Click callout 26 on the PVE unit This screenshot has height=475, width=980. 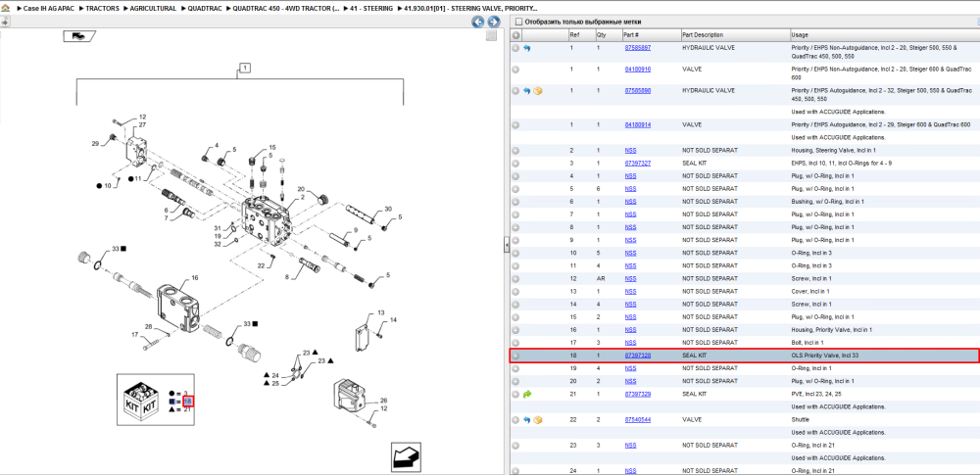click(x=384, y=401)
